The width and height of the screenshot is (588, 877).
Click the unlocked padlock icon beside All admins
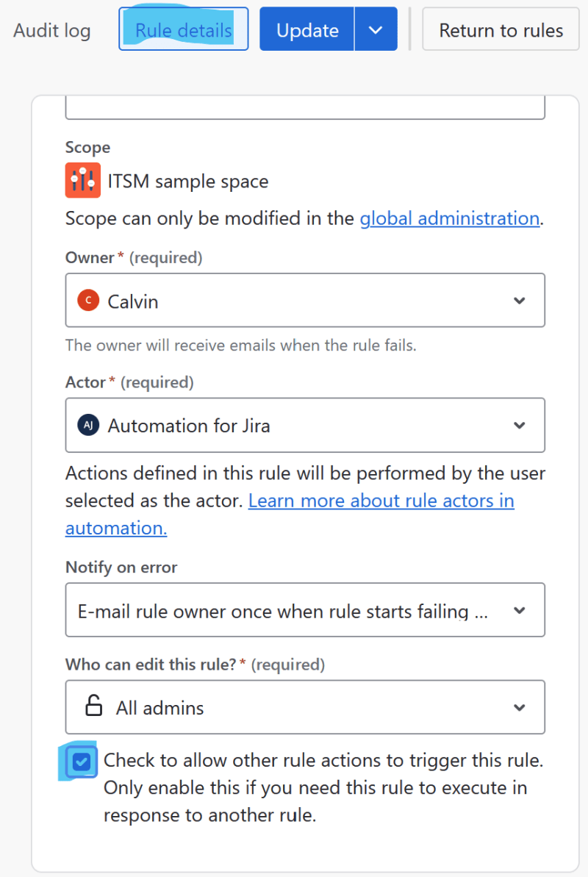click(93, 706)
